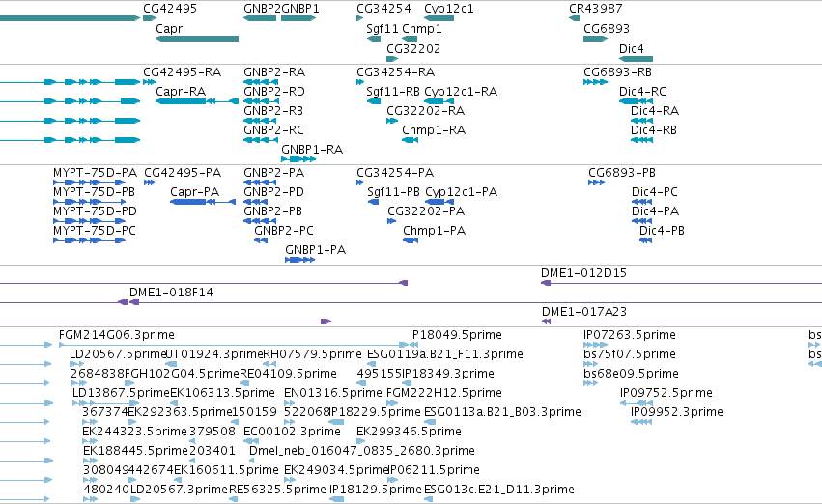Click the GNBP2 gene label
Screen dimensions: 822x504
point(262,9)
